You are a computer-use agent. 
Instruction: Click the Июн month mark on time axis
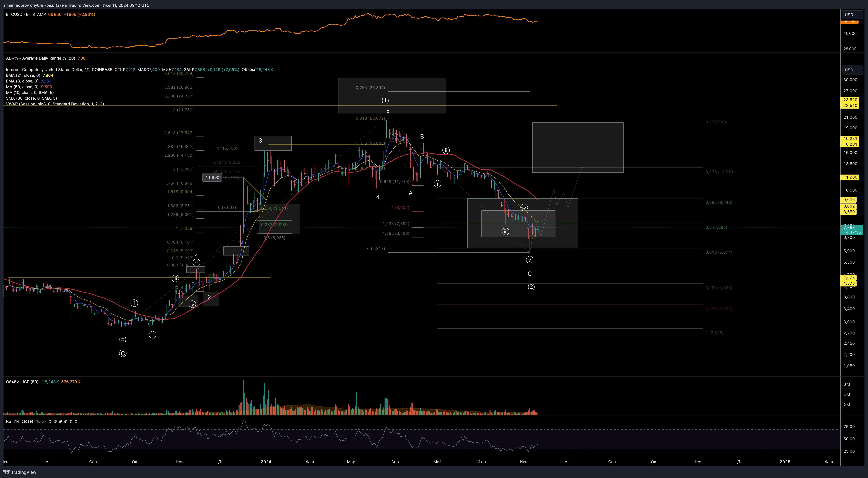click(x=481, y=462)
